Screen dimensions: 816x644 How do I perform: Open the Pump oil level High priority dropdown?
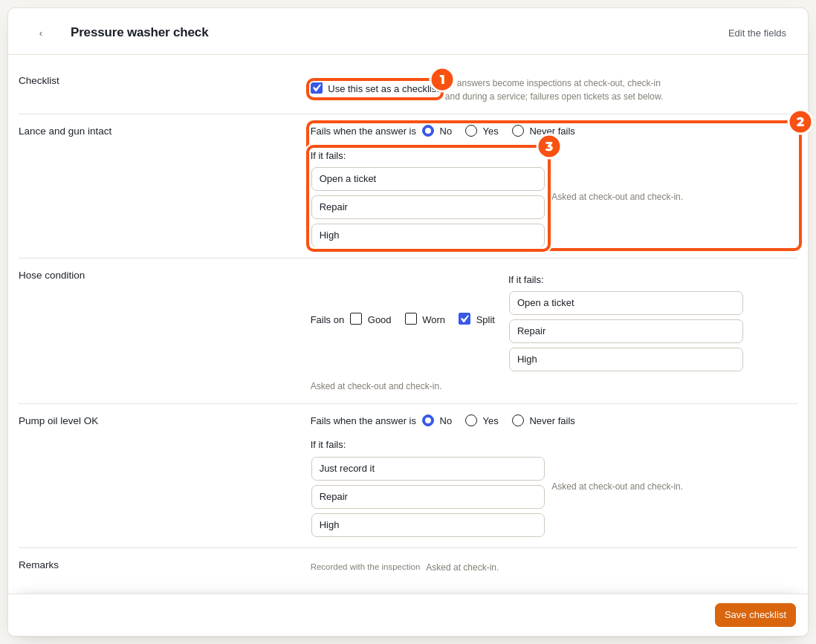pyautogui.click(x=428, y=525)
